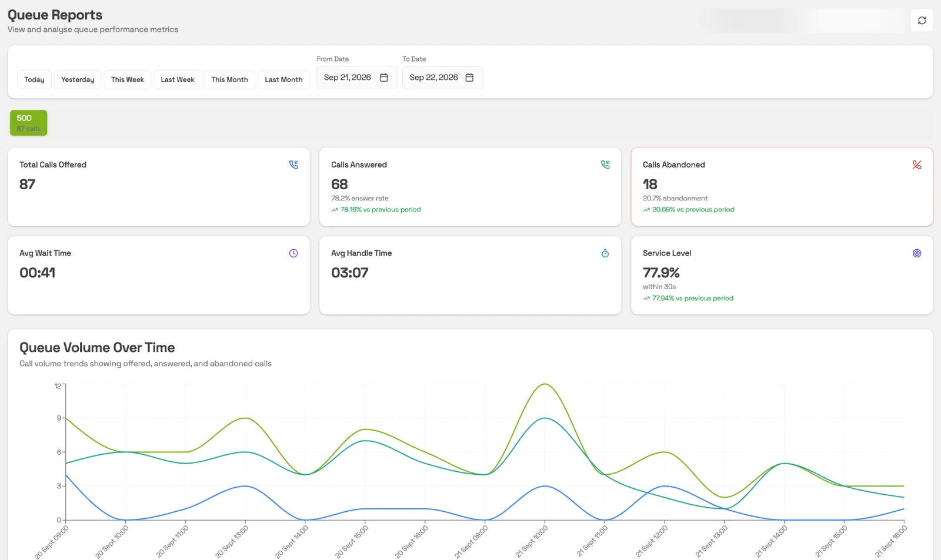941x560 pixels.
Task: Click the Calls Abandoned crossed phone icon
Action: [917, 165]
